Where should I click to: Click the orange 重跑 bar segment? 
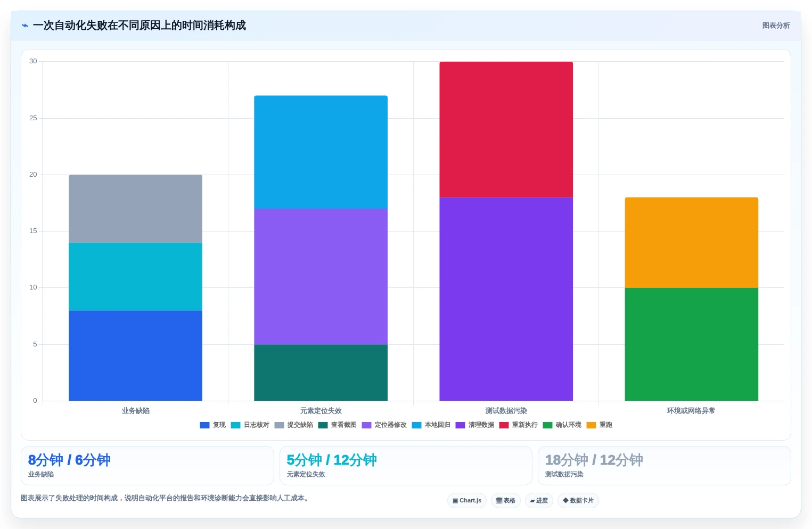click(x=691, y=243)
